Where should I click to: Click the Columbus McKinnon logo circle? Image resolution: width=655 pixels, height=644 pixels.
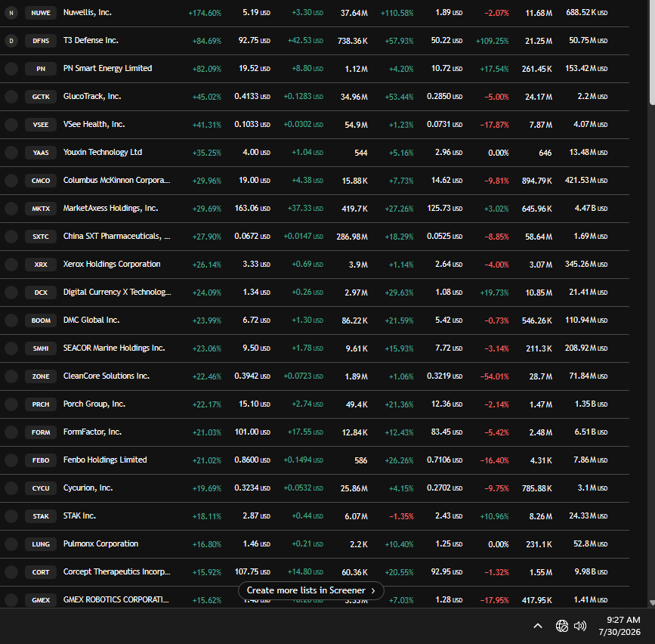(11, 181)
